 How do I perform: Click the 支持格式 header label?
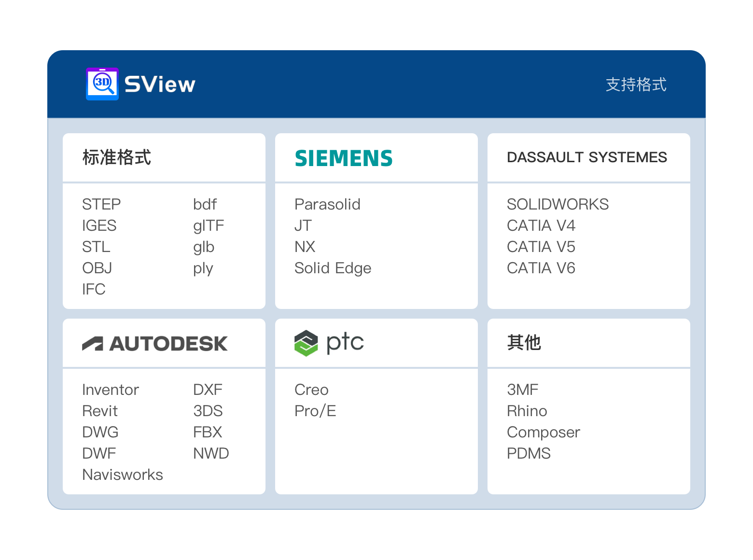tap(636, 84)
